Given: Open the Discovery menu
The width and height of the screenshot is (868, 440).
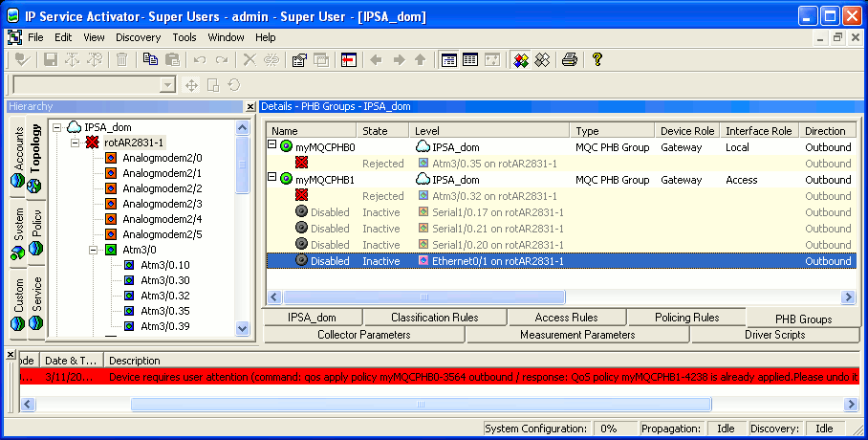Looking at the screenshot, I should pos(139,37).
